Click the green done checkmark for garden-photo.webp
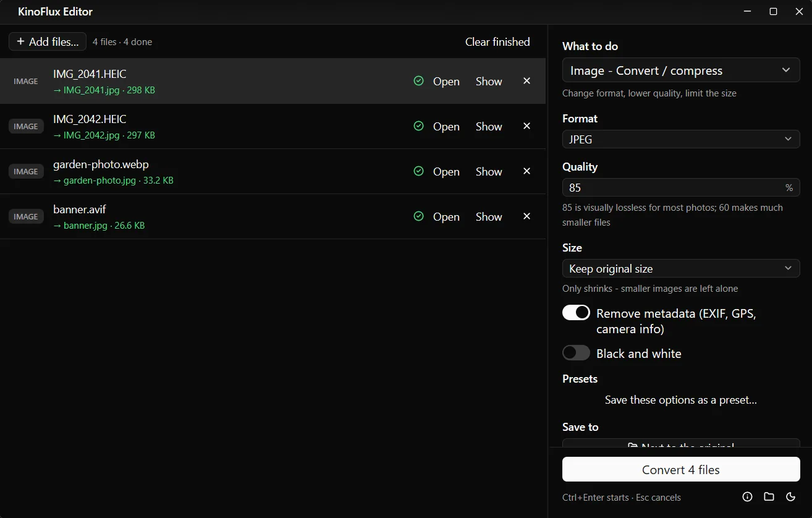 click(418, 171)
